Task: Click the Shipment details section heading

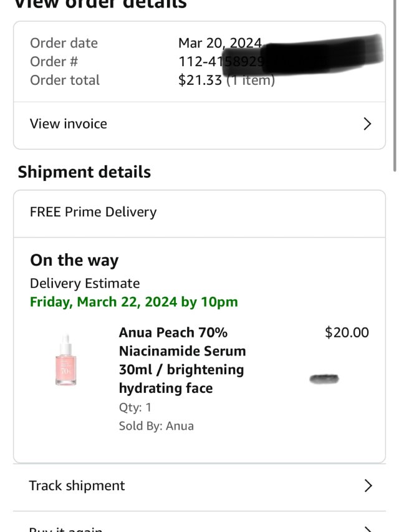Action: (84, 172)
